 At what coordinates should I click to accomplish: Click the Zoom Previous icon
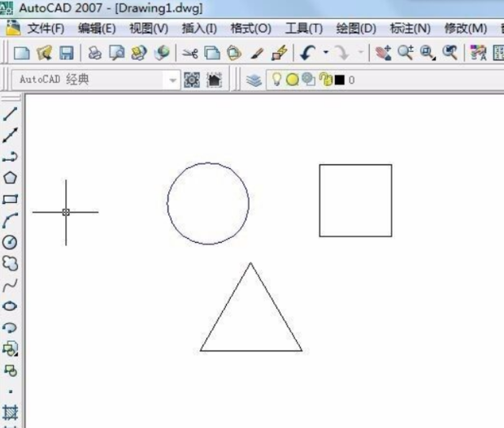(450, 53)
